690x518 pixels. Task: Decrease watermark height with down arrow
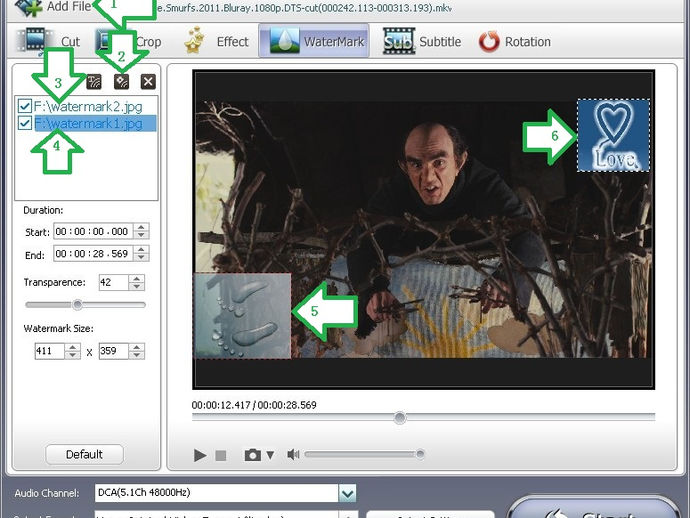click(x=137, y=355)
